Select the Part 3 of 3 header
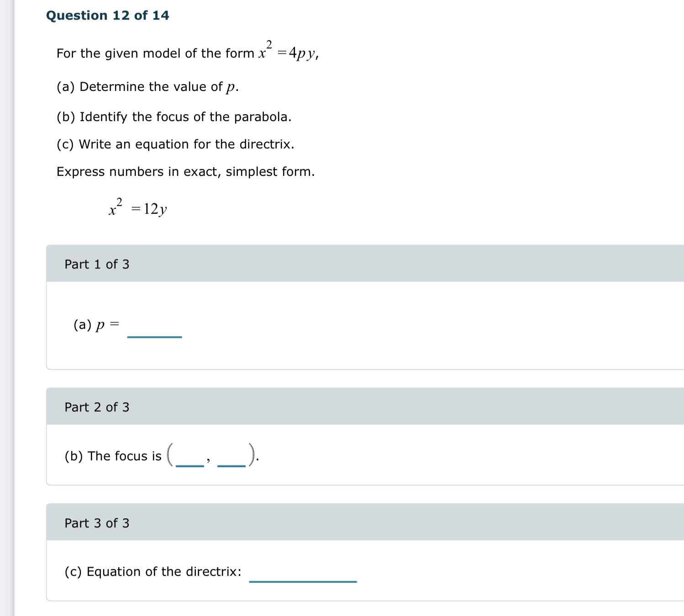The image size is (684, 616). (96, 523)
